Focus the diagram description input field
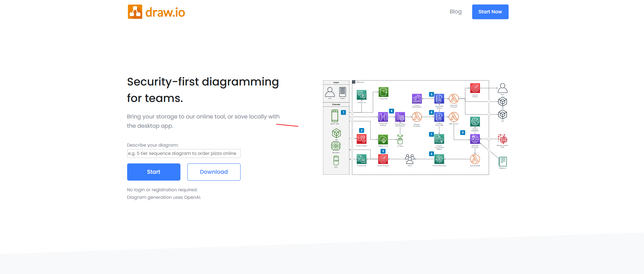Viewport: 644px width, 274px height. [x=184, y=153]
